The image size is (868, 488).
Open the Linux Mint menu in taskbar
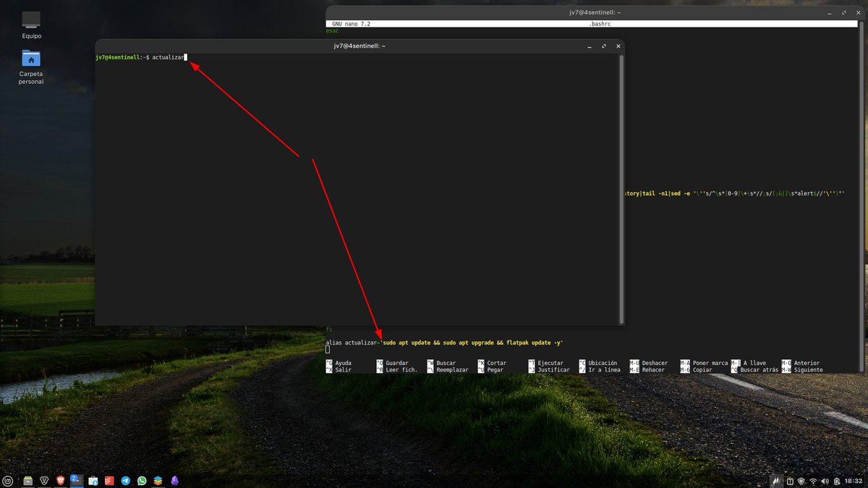point(8,481)
